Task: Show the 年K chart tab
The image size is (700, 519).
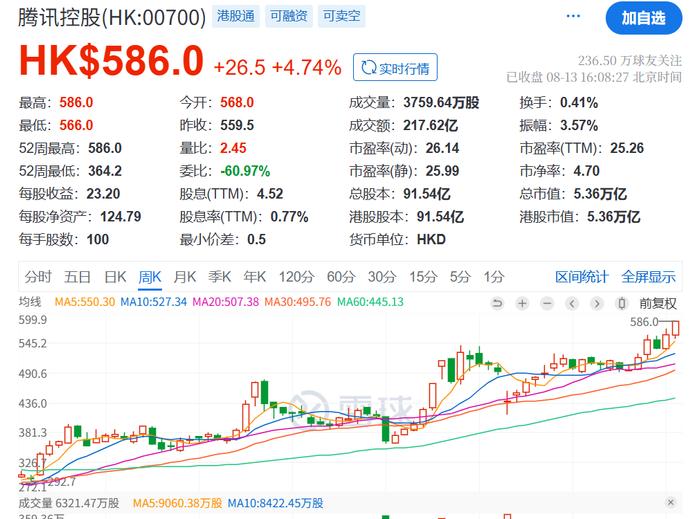Action: tap(254, 277)
